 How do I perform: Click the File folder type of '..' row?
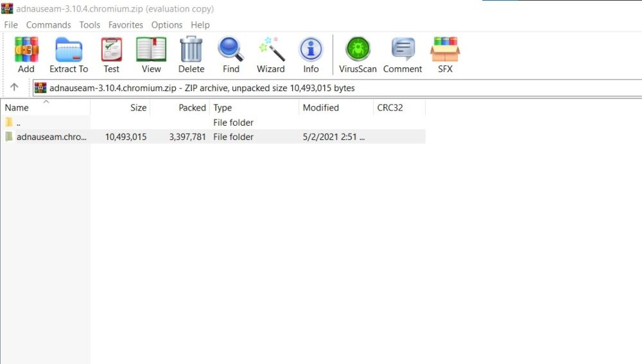click(234, 123)
